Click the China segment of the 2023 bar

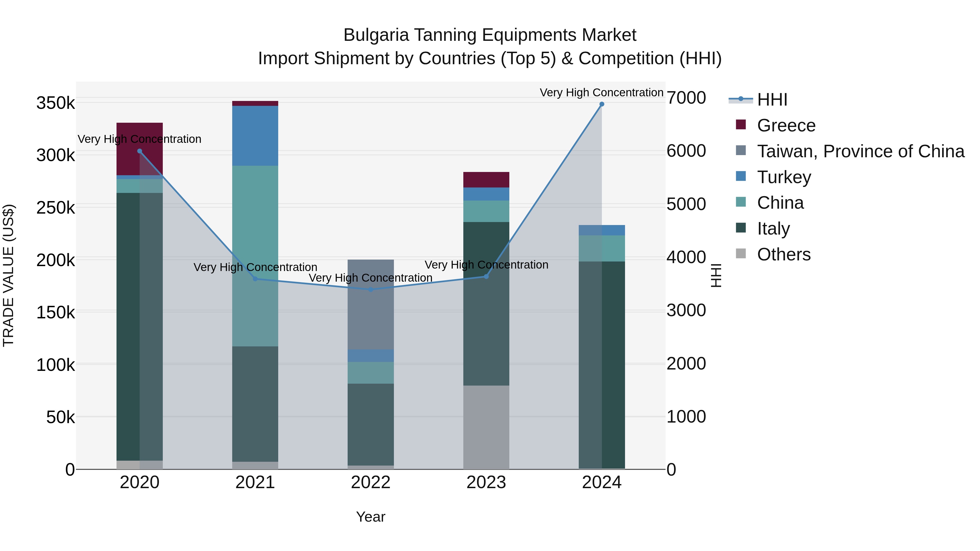[x=486, y=211]
